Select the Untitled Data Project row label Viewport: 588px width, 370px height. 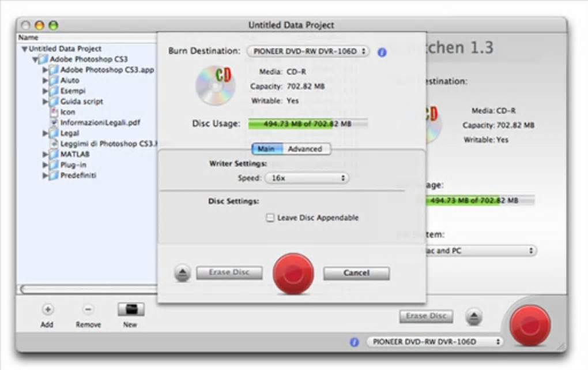[x=65, y=49]
